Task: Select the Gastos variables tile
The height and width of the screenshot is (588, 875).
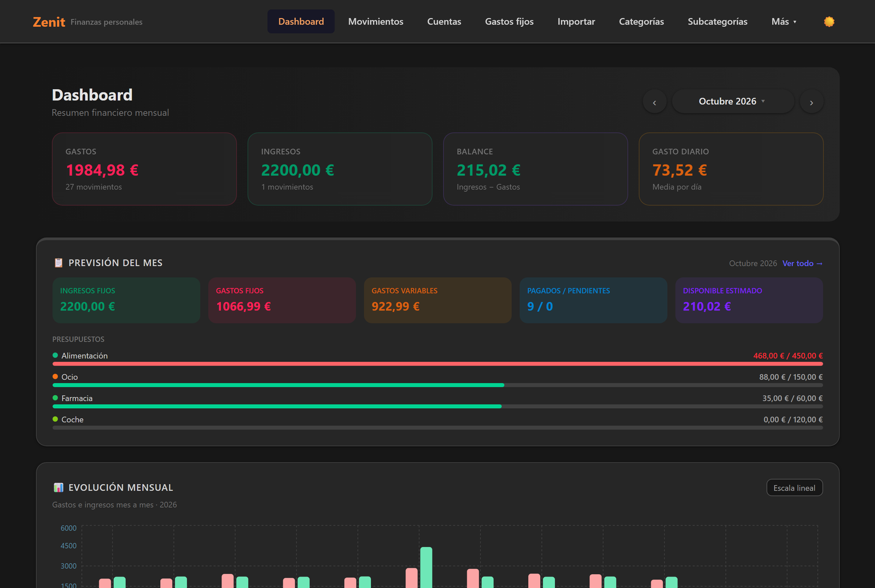Action: point(437,300)
